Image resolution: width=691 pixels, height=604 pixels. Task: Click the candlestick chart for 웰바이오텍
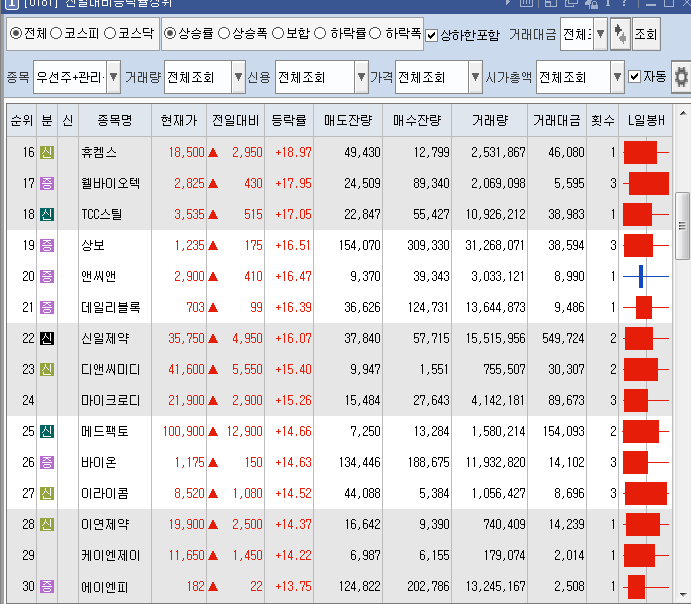click(646, 183)
